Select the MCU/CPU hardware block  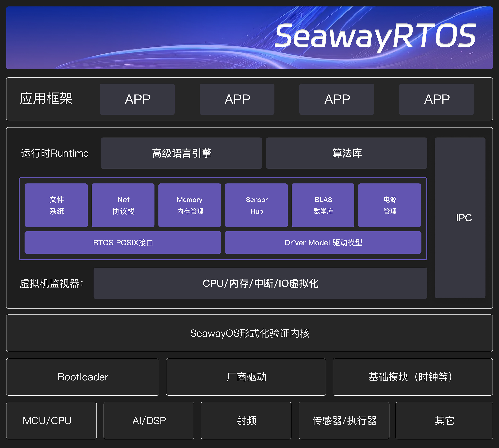click(x=51, y=420)
